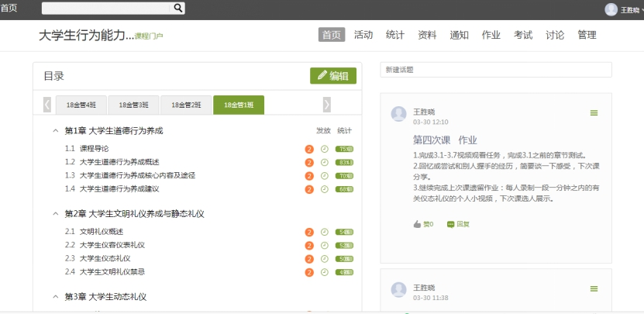This screenshot has width=644, height=314.
Task: Click orange badge beside 1.3 chapter
Action: click(x=309, y=175)
